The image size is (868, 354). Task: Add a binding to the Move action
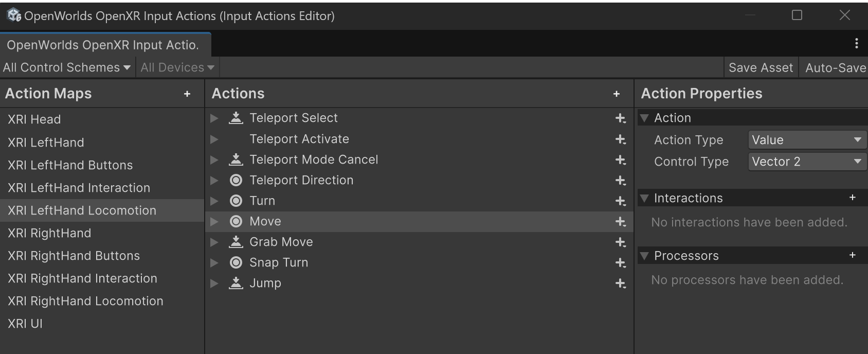pyautogui.click(x=621, y=222)
